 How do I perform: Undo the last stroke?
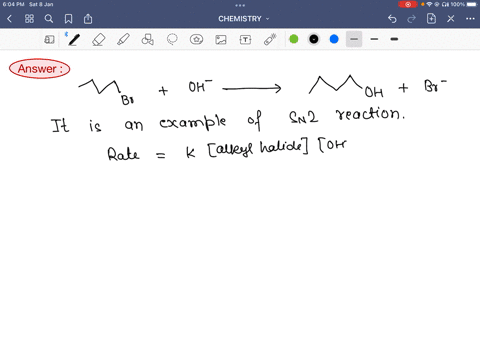(392, 19)
